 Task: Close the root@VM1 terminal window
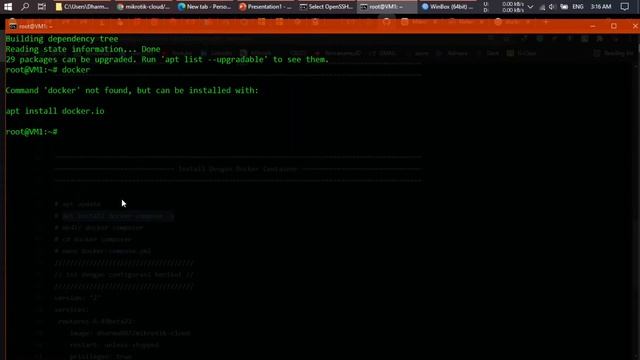pos(634,26)
